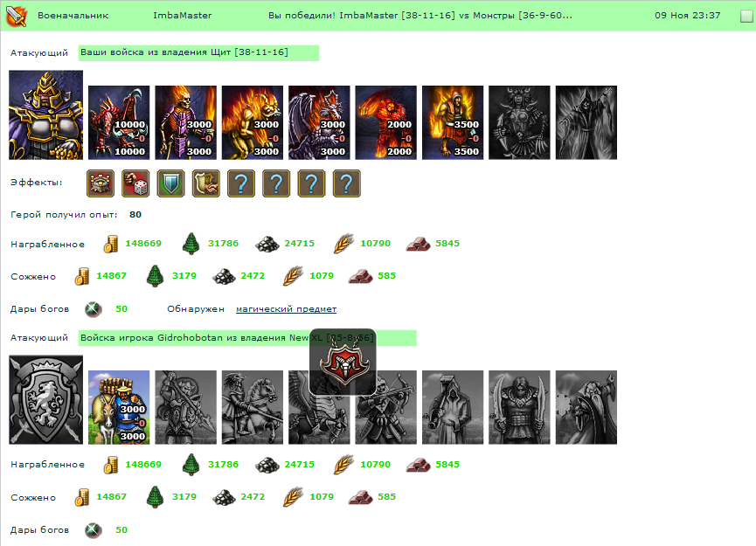Follow the магический предмет link
Screen dimensions: 756x546
[x=286, y=309]
